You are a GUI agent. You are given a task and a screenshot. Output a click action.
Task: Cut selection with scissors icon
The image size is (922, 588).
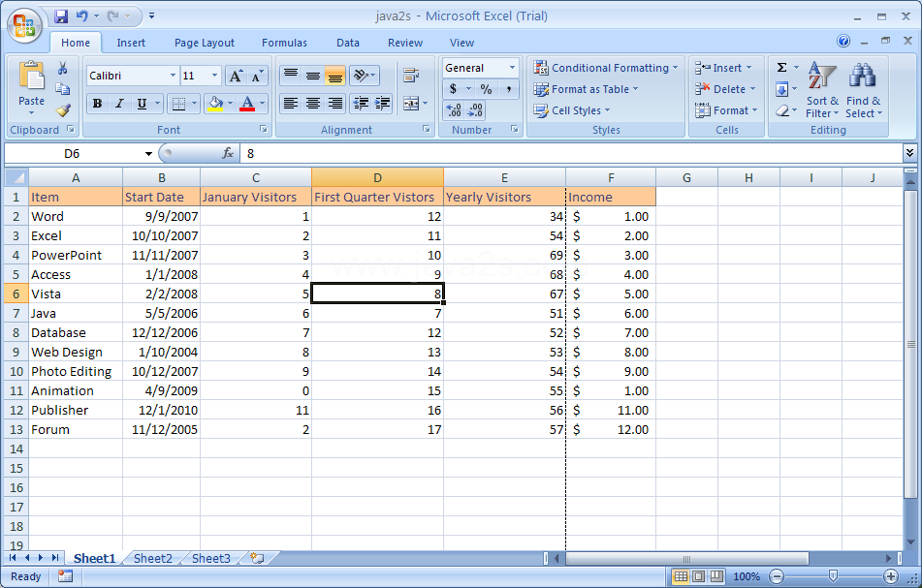62,68
